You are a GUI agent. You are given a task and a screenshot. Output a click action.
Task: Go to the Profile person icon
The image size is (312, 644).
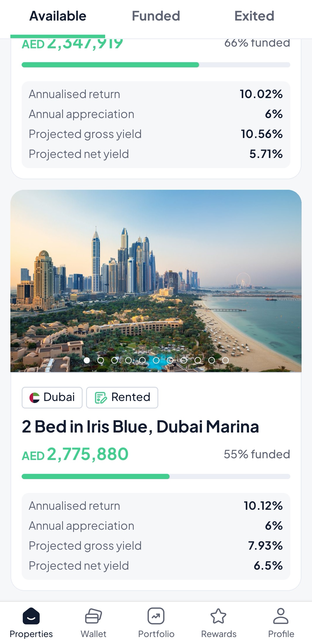pos(281,616)
